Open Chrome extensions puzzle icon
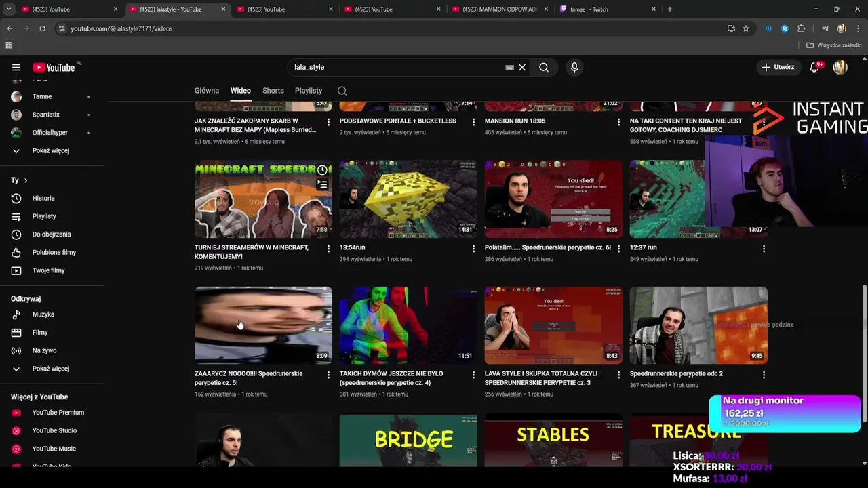Viewport: 868px width, 488px height. [x=801, y=28]
